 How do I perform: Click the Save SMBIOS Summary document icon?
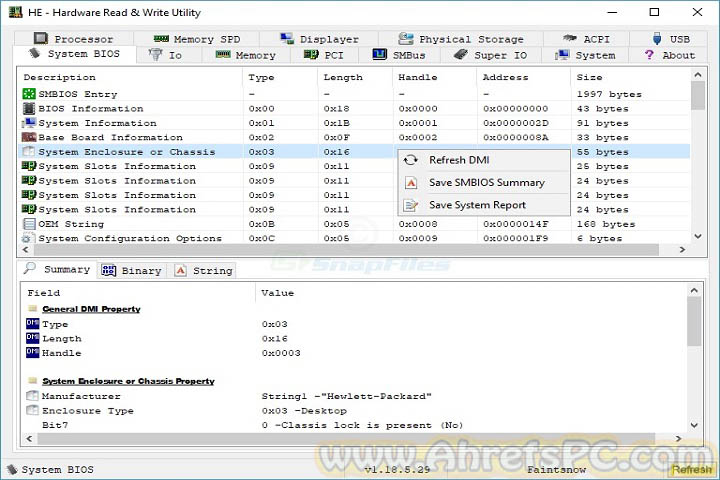click(x=411, y=183)
